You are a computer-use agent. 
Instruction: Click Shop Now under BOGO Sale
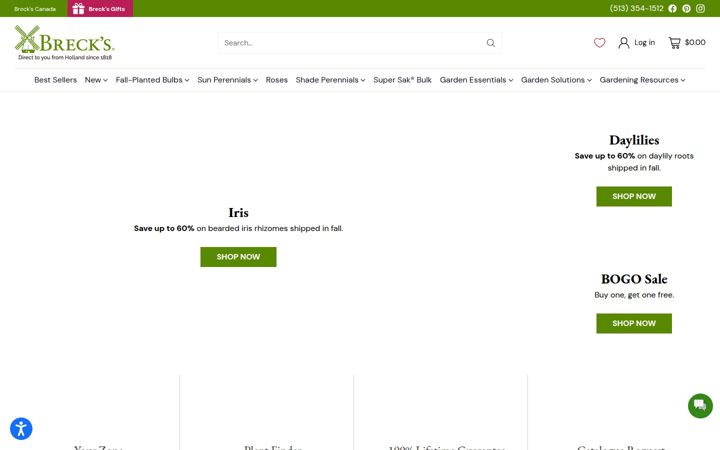(634, 323)
